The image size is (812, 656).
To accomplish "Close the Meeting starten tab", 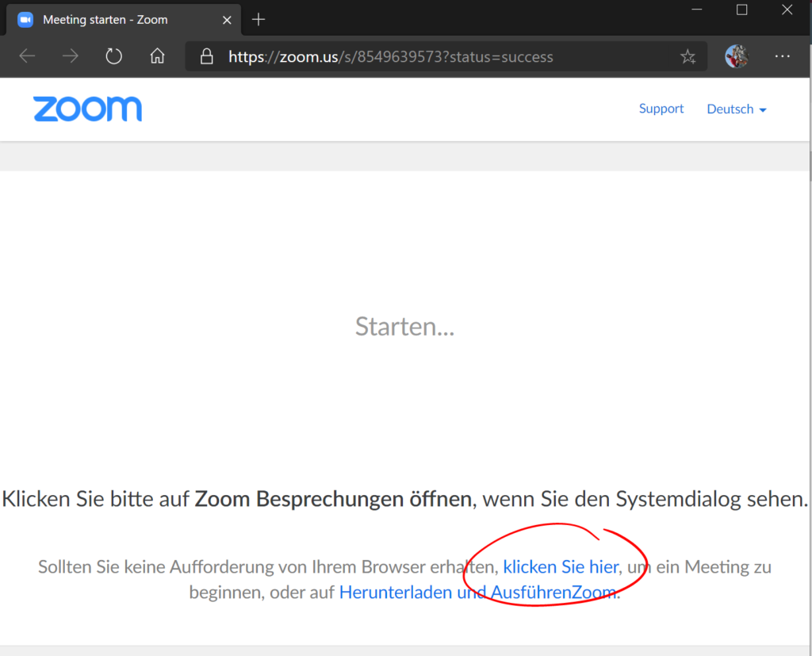I will point(227,20).
